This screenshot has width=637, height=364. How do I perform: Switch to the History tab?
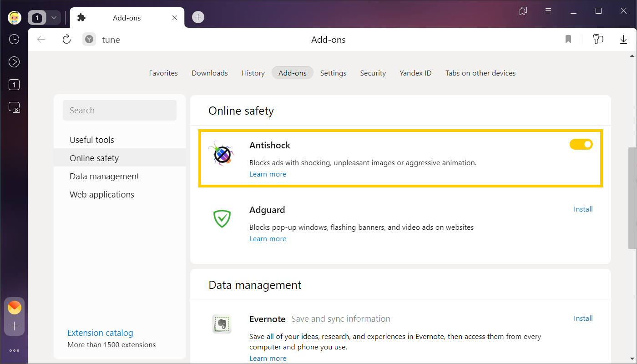[253, 73]
